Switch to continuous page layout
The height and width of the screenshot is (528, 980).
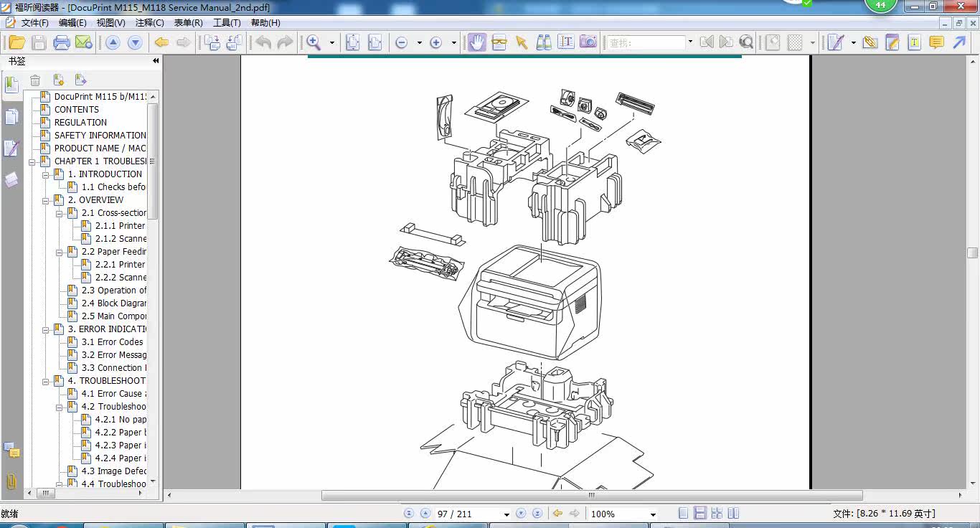699,514
